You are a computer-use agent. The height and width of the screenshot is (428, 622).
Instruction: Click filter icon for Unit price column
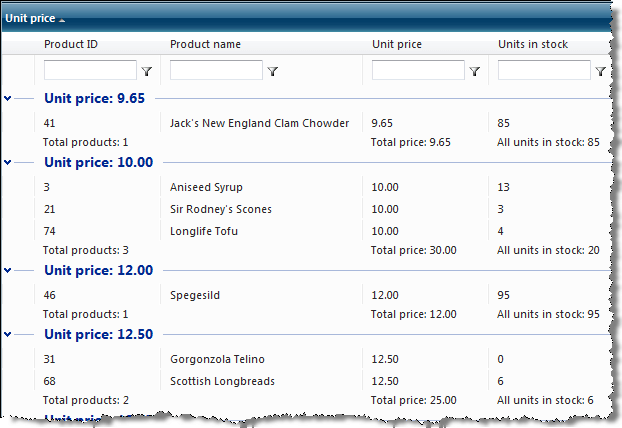[475, 72]
